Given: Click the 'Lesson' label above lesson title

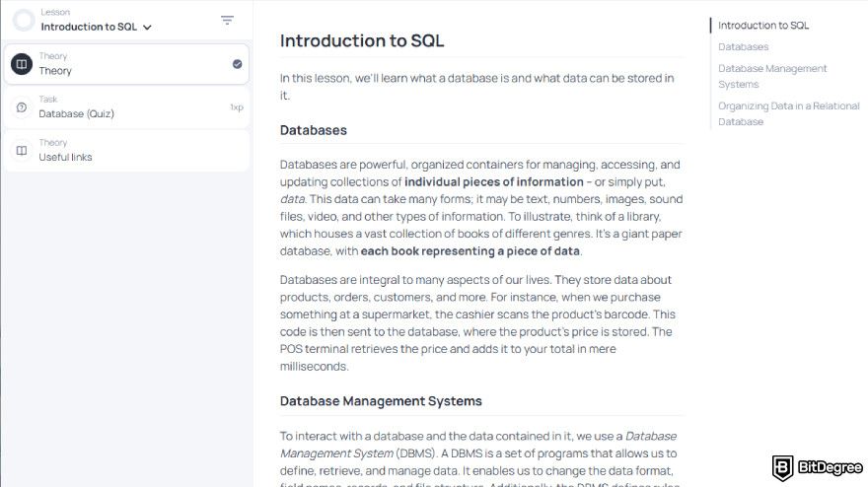Looking at the screenshot, I should click(x=55, y=12).
